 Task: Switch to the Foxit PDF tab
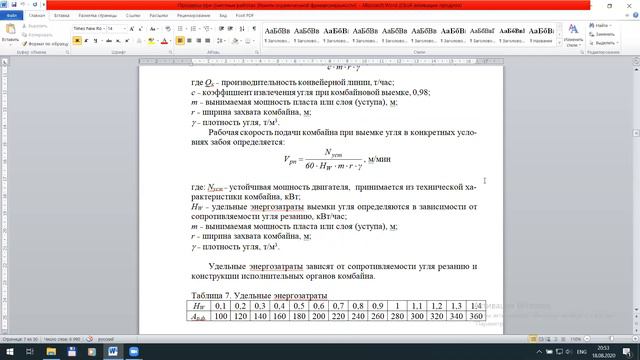[x=244, y=16]
